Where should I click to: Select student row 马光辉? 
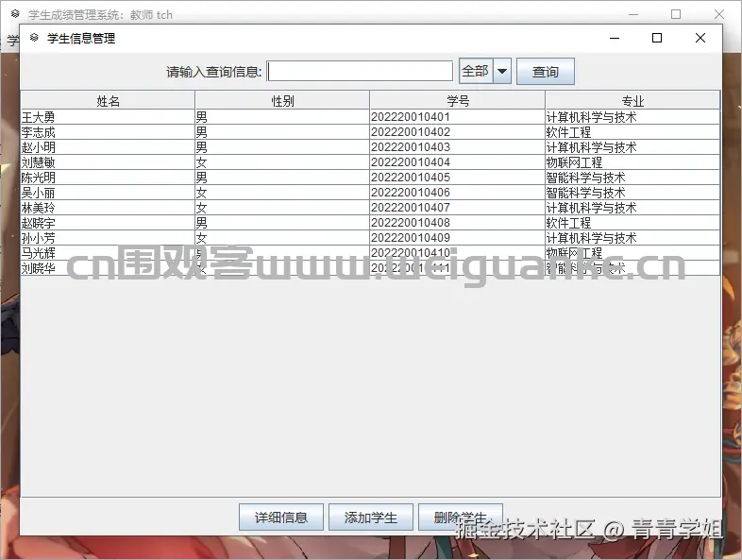point(370,253)
